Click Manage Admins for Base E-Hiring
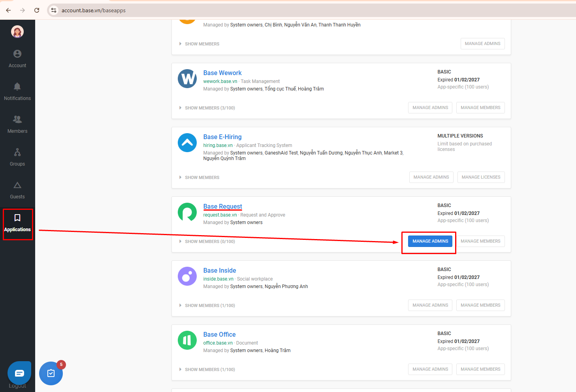Screen dimensions: 576x392 coord(431,177)
